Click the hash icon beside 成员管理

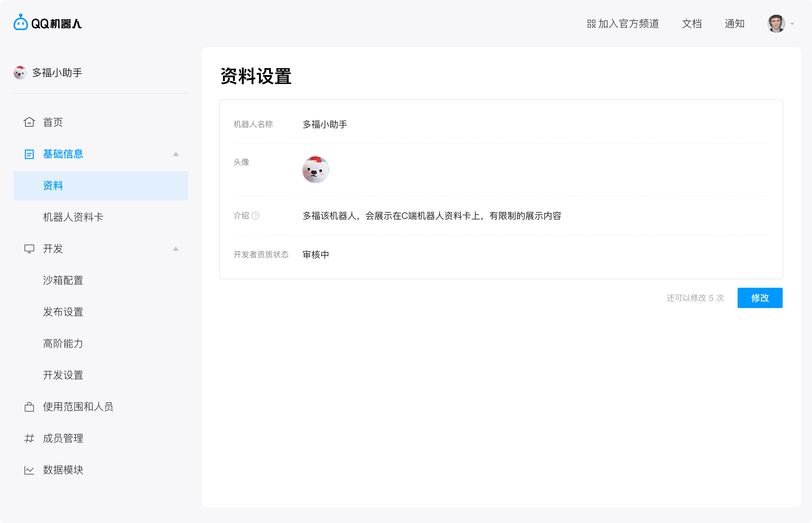point(30,438)
